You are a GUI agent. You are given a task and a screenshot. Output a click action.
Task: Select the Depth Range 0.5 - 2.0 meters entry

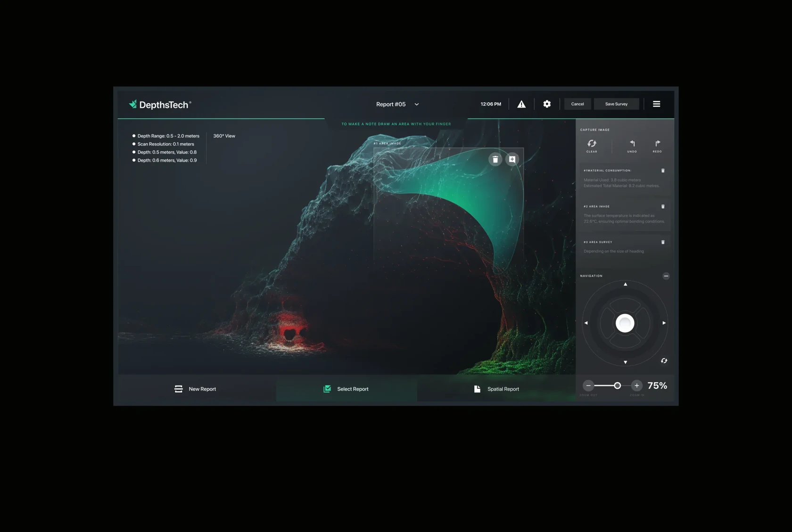pos(165,136)
